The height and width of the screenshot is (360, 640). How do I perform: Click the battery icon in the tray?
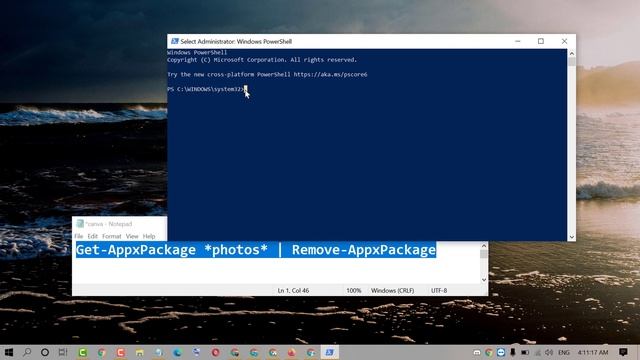[525, 352]
